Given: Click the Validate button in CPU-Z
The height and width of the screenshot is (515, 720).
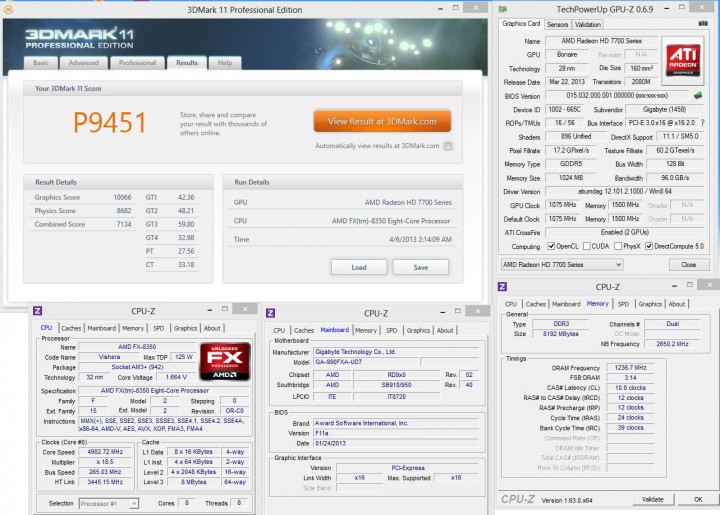Looking at the screenshot, I should [x=652, y=499].
